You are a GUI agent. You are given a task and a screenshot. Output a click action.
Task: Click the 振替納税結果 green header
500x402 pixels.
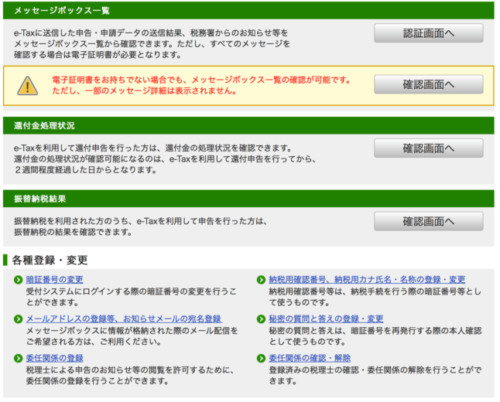tap(249, 199)
